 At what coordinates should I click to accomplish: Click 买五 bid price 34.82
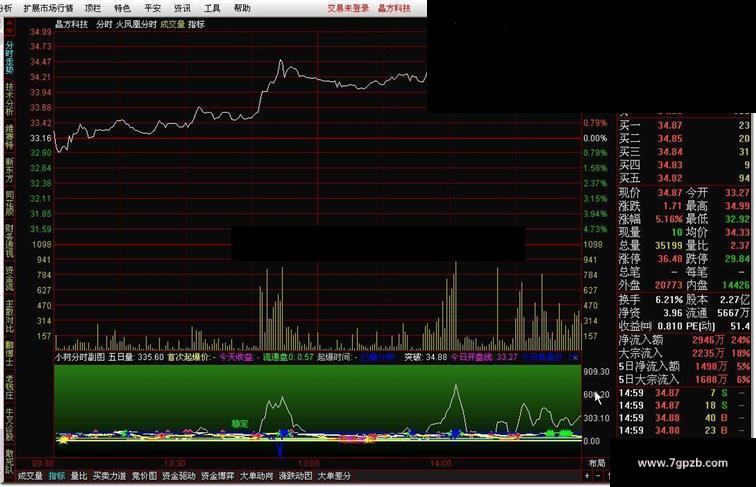click(x=670, y=177)
